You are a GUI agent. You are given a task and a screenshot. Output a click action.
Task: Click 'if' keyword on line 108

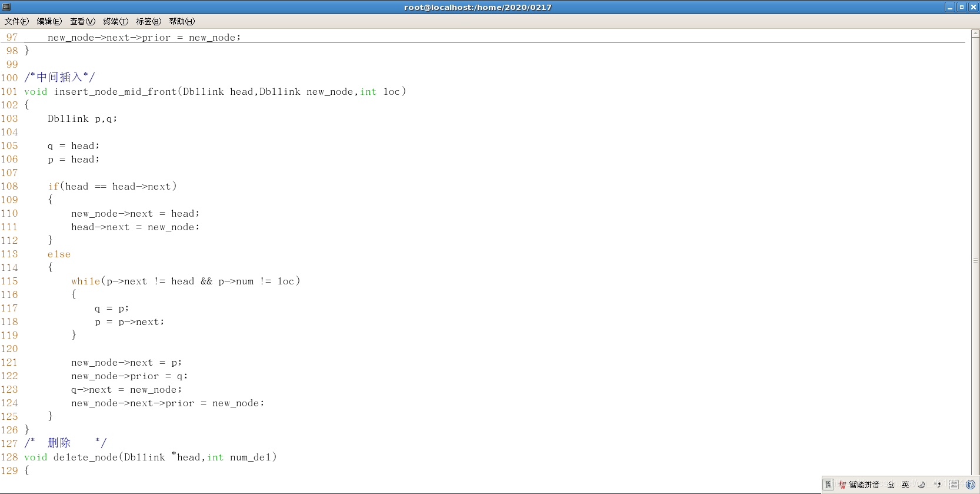(x=54, y=187)
